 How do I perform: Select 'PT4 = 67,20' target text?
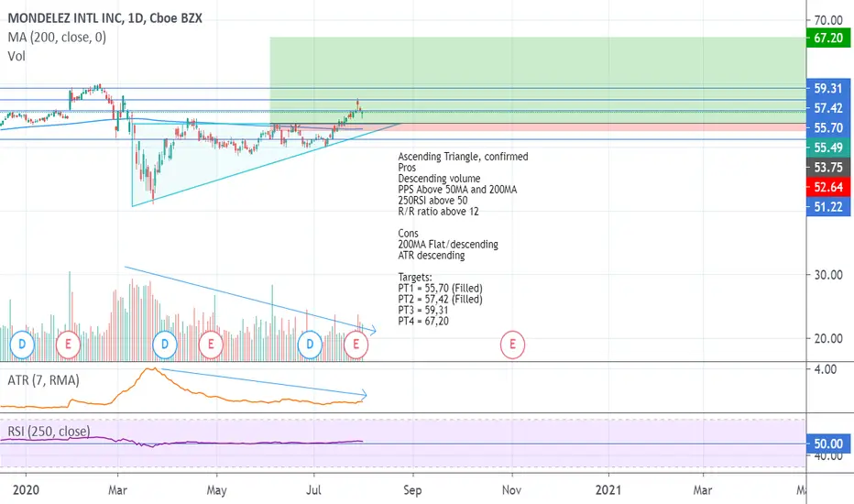[423, 321]
